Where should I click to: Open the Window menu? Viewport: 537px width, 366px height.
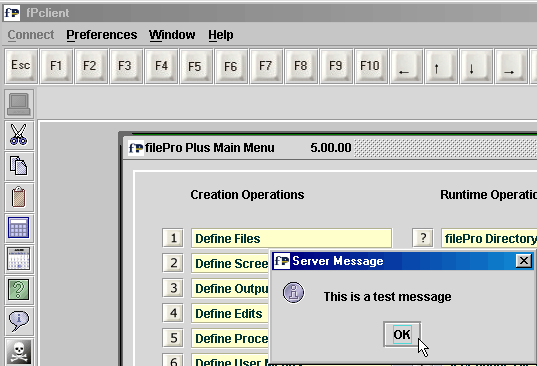pos(172,35)
